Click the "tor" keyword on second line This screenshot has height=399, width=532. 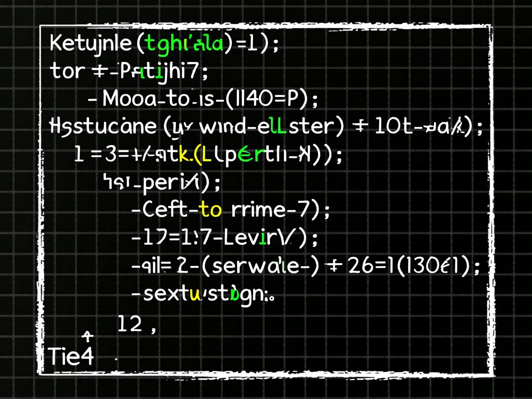tap(67, 71)
